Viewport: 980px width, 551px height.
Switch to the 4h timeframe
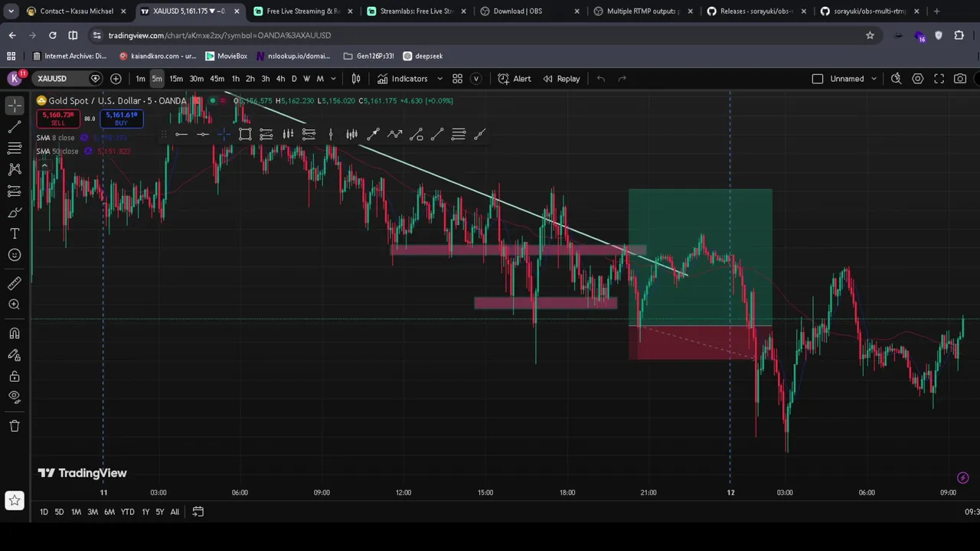coord(280,79)
